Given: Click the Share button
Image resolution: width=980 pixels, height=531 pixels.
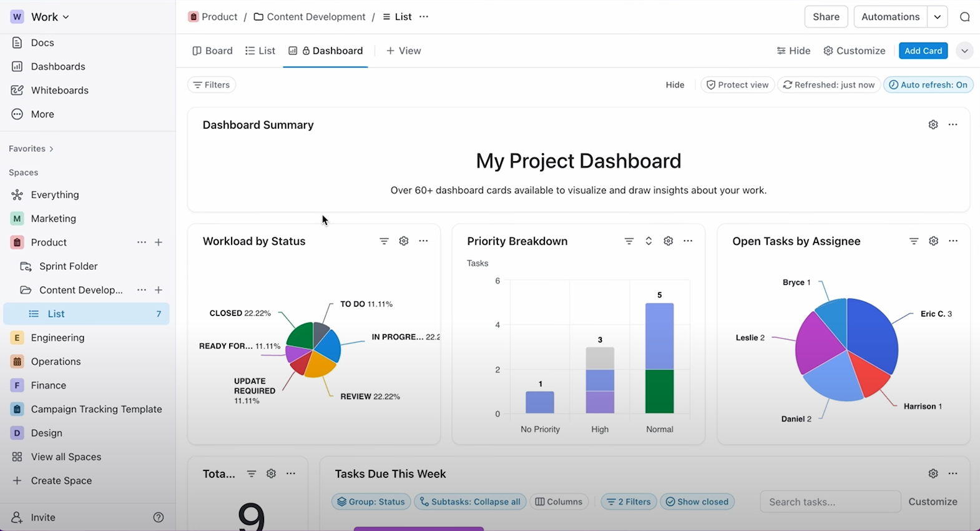Looking at the screenshot, I should [x=825, y=17].
